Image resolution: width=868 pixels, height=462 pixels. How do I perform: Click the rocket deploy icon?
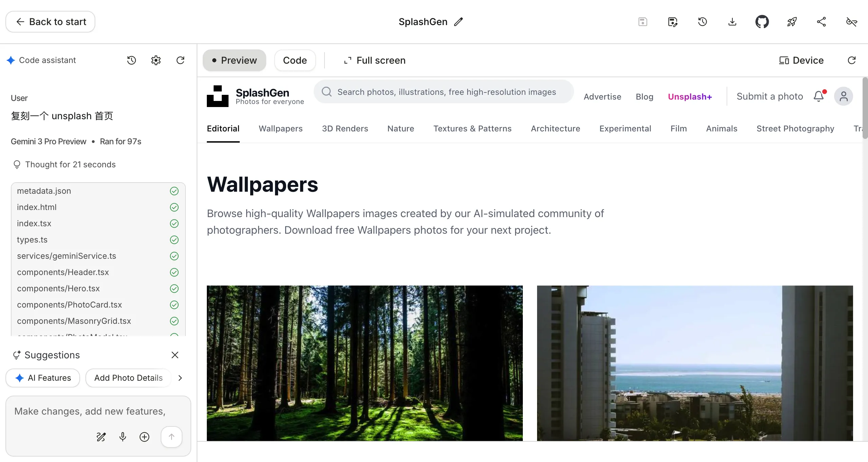(x=792, y=22)
